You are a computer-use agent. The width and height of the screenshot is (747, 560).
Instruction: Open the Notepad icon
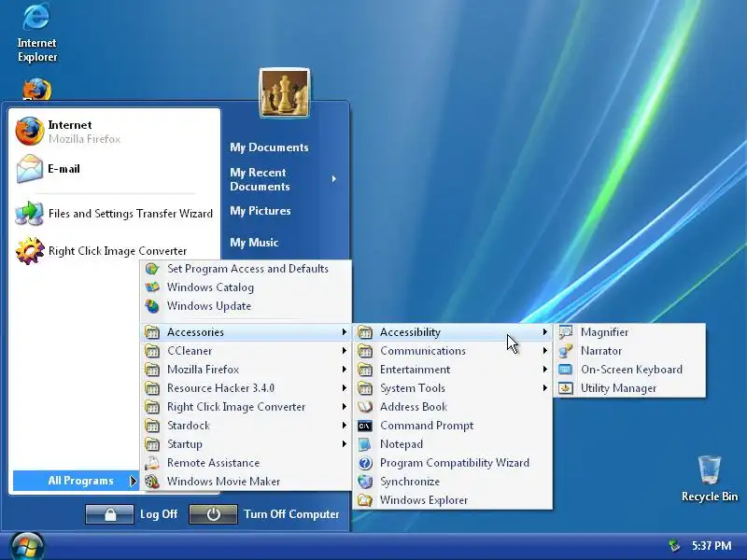(x=365, y=444)
